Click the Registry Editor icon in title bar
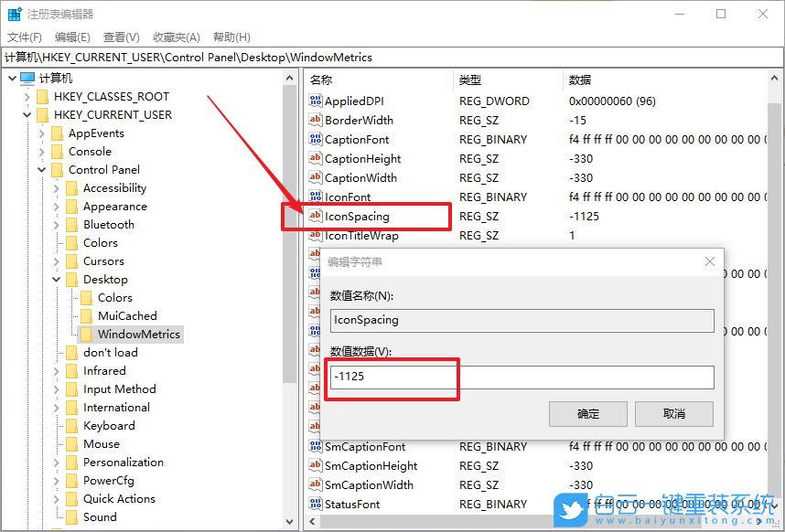Viewport: 785px width, 532px height. [13, 13]
